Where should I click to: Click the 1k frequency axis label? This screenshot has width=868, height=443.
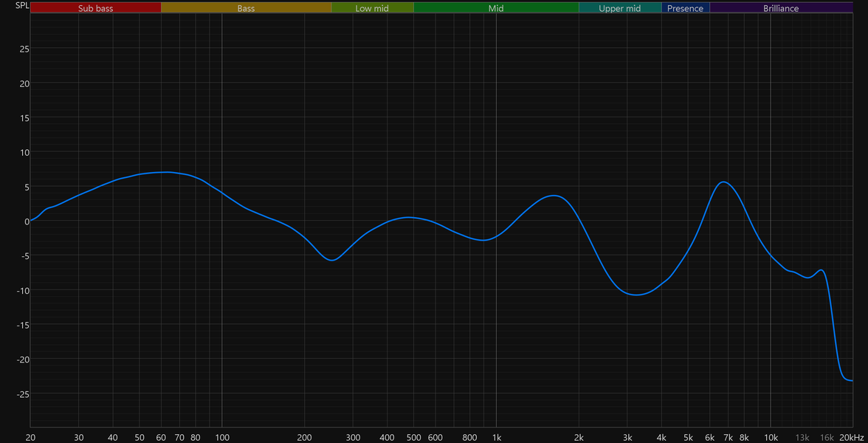click(497, 437)
